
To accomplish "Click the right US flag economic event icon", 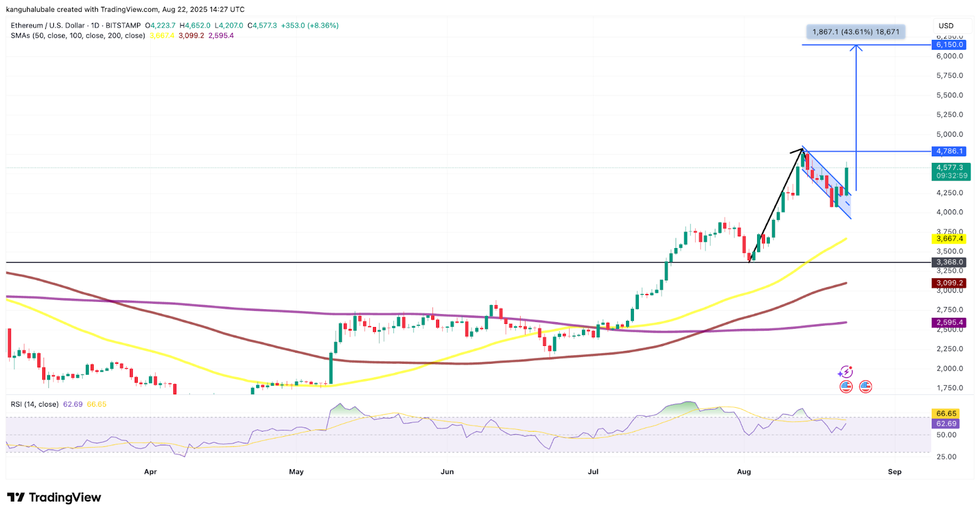I will click(865, 386).
